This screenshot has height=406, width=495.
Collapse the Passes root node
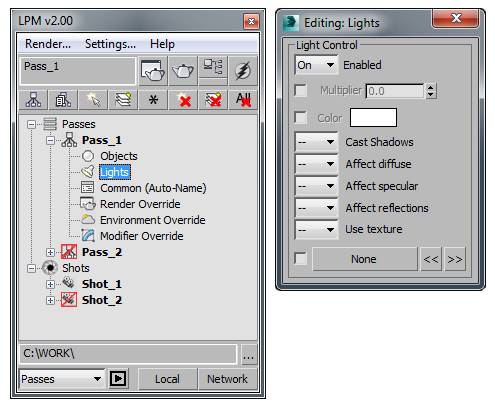(31, 124)
